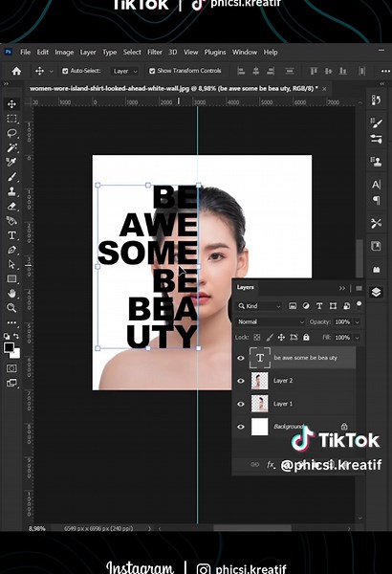The width and height of the screenshot is (392, 574).
Task: Open the Layer menu
Action: (x=88, y=52)
